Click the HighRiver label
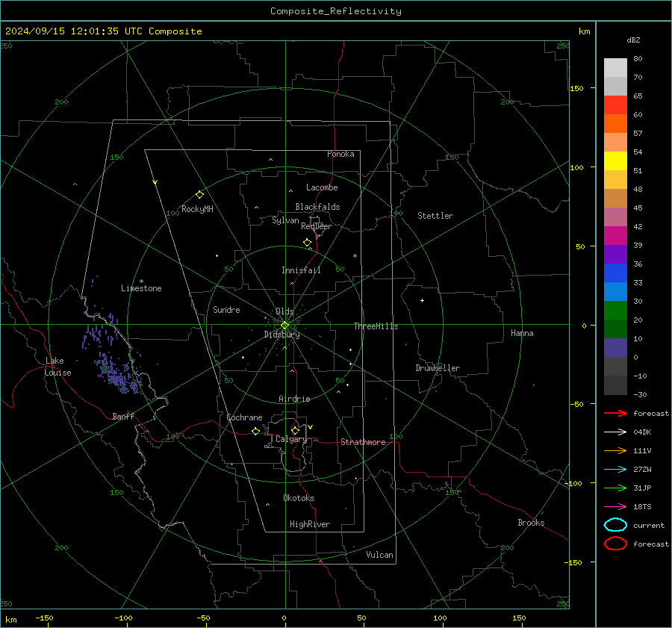Viewport: 672px width, 628px height. pyautogui.click(x=310, y=524)
